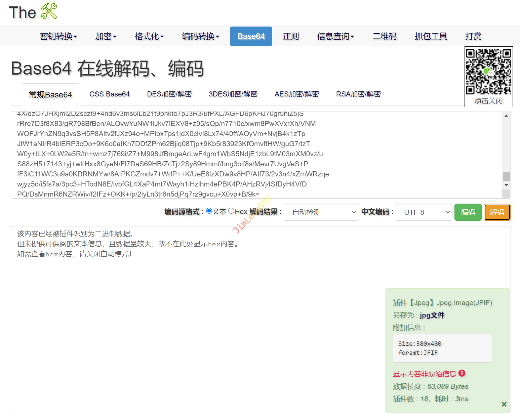Expand the 加密 navigation menu
This screenshot has height=420, width=520.
click(x=106, y=36)
